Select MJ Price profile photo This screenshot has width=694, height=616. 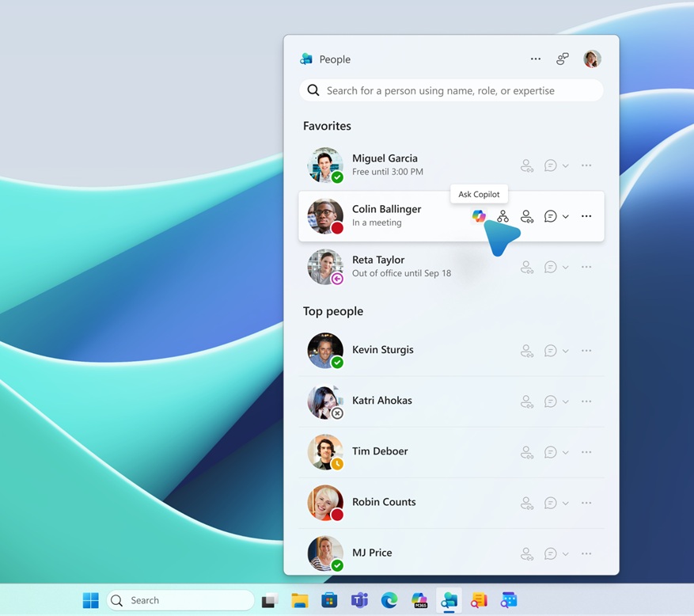[325, 553]
